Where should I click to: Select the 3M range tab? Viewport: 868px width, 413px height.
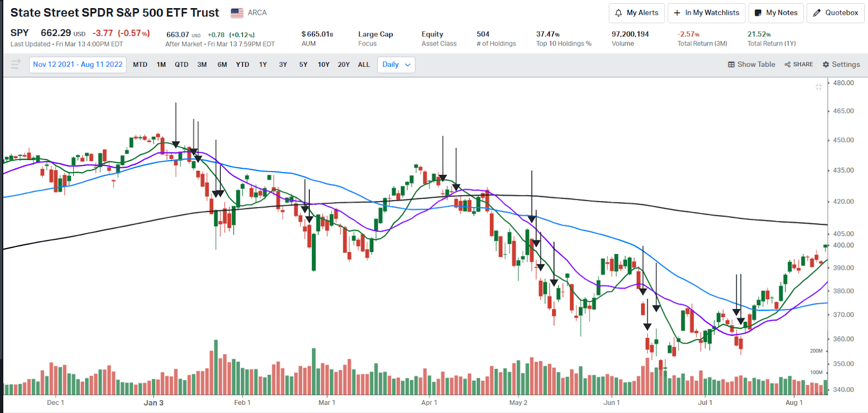click(202, 65)
